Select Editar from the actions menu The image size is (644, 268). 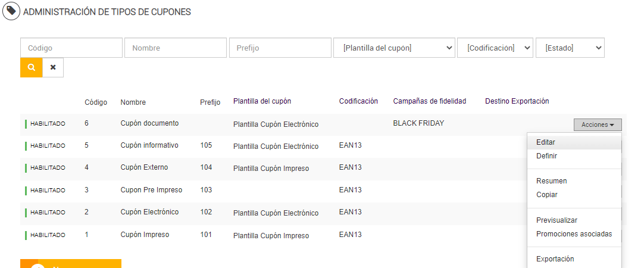[x=546, y=142]
